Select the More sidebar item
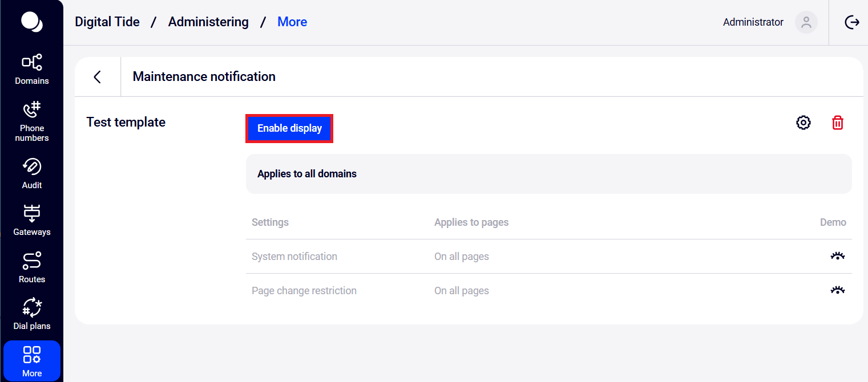The image size is (868, 382). [32, 361]
